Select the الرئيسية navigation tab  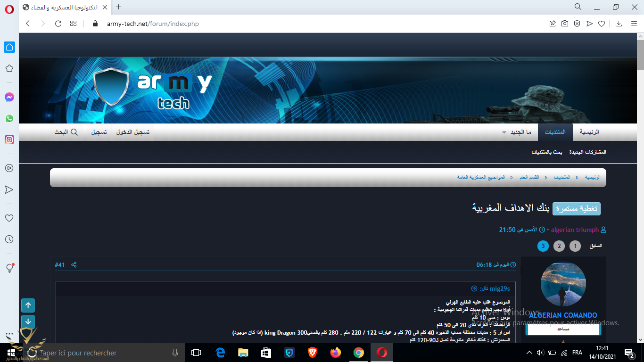[589, 132]
